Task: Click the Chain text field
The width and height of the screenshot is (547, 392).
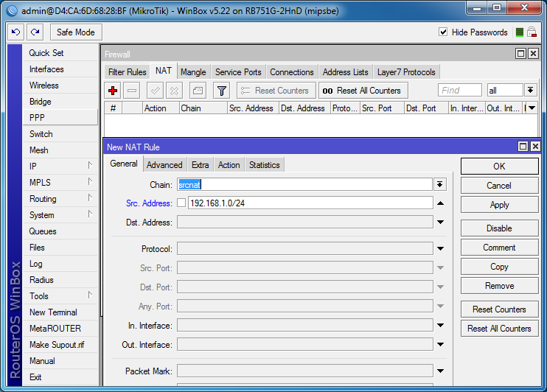Action: [305, 184]
